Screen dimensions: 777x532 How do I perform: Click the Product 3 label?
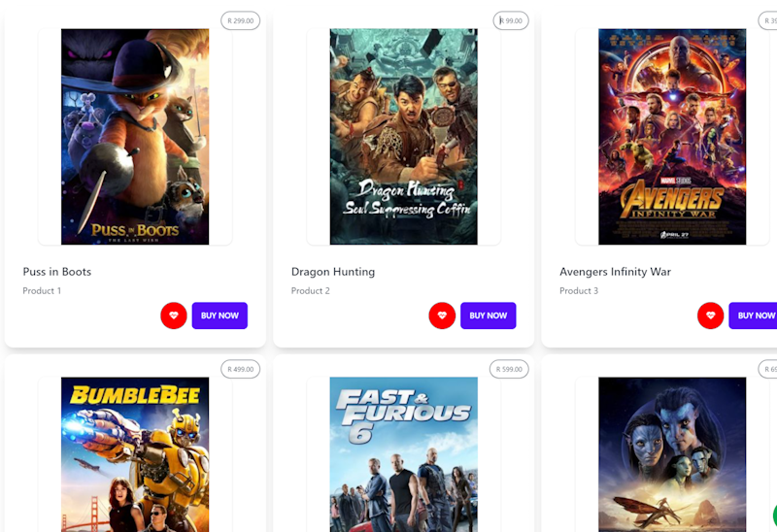pos(579,291)
